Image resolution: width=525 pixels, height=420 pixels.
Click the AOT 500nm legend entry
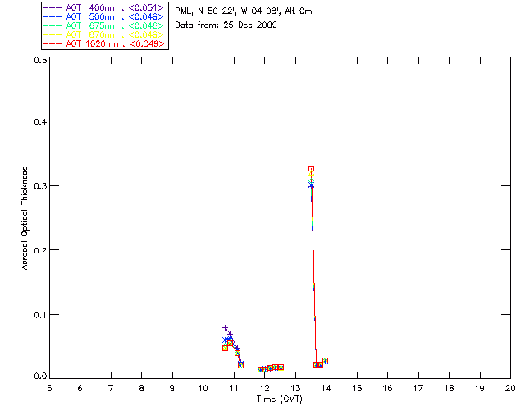point(104,16)
